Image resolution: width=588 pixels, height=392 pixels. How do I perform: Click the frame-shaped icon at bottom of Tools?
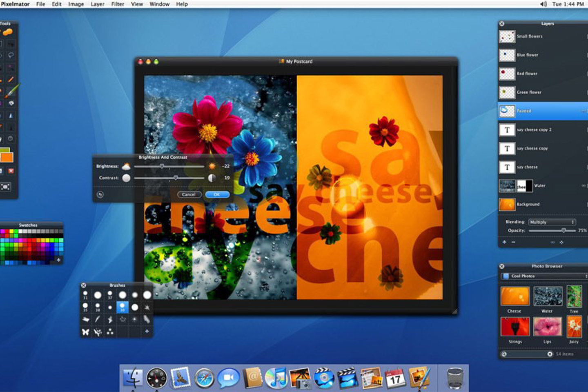click(x=5, y=187)
